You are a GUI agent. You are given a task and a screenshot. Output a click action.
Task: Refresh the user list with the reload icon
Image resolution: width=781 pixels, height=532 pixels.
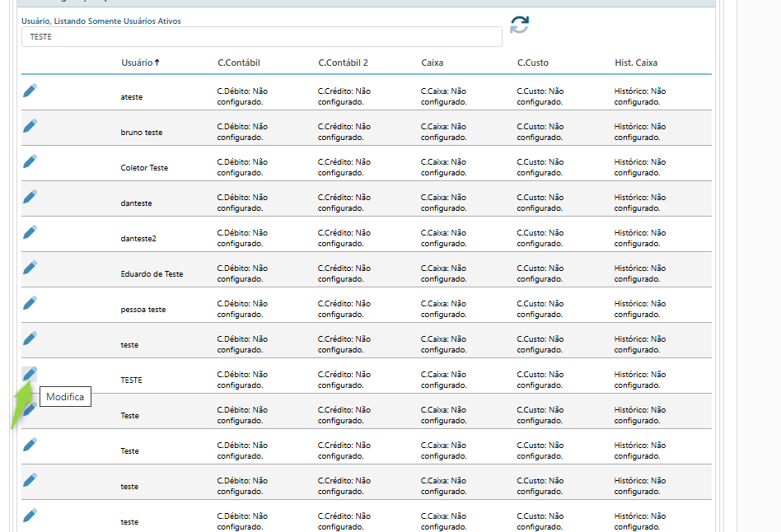coord(519,25)
